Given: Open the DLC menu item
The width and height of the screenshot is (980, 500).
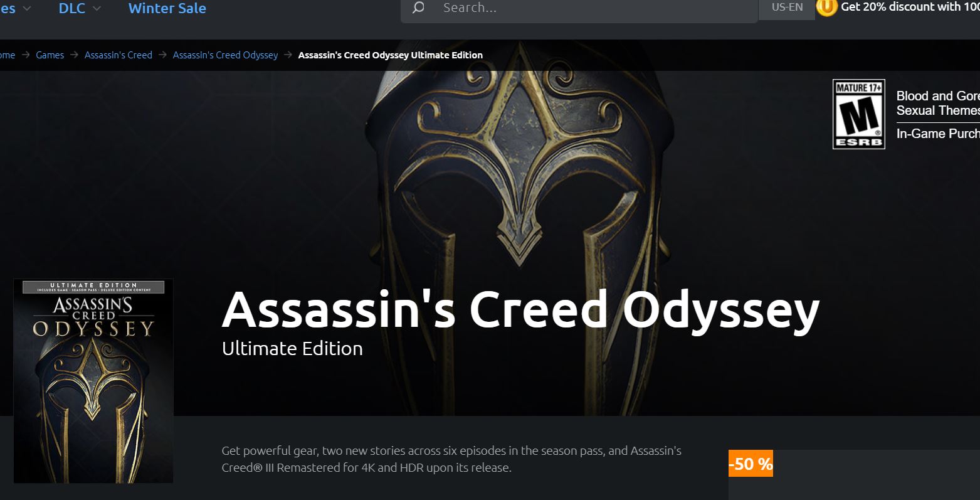Looking at the screenshot, I should (71, 8).
